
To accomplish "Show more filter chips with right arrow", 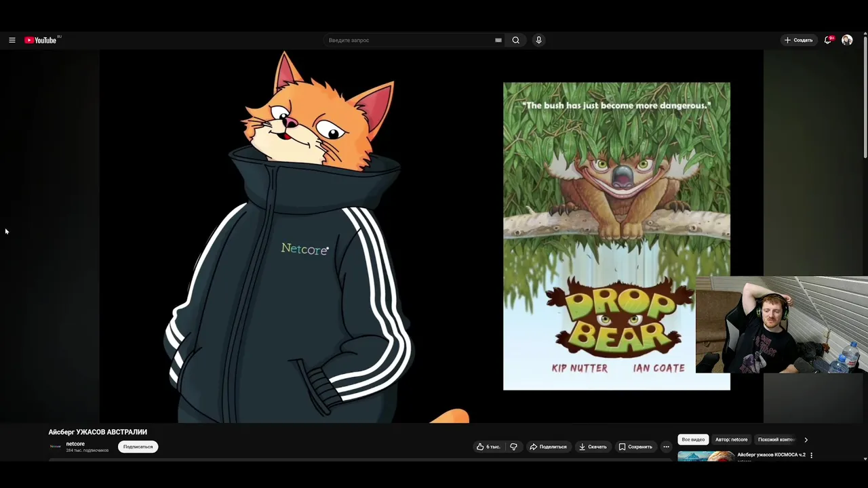I will (806, 439).
